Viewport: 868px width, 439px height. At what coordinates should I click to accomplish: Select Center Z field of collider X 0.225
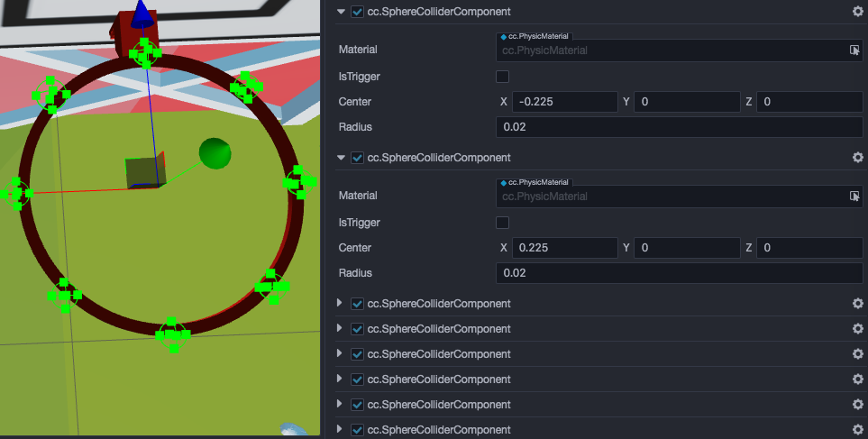(x=809, y=248)
